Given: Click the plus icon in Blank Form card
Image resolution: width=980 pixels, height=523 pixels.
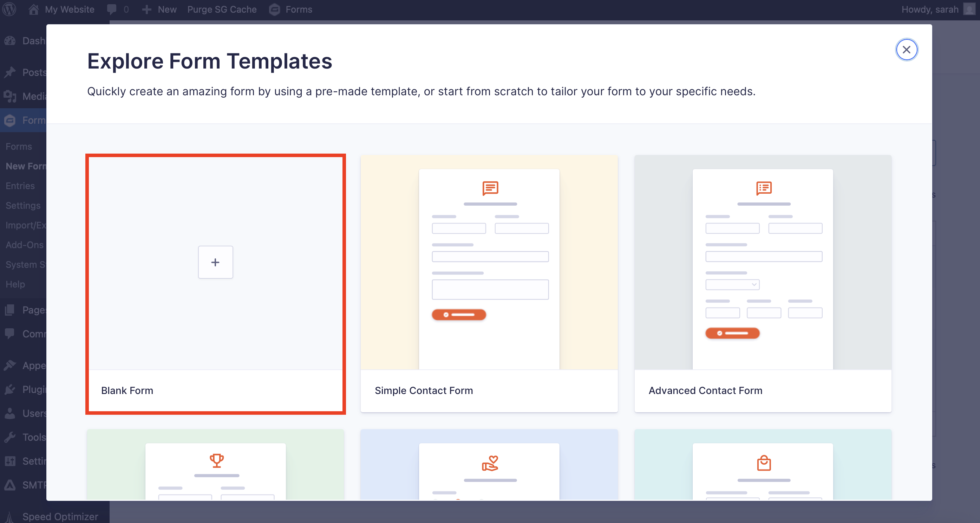Looking at the screenshot, I should coord(215,262).
